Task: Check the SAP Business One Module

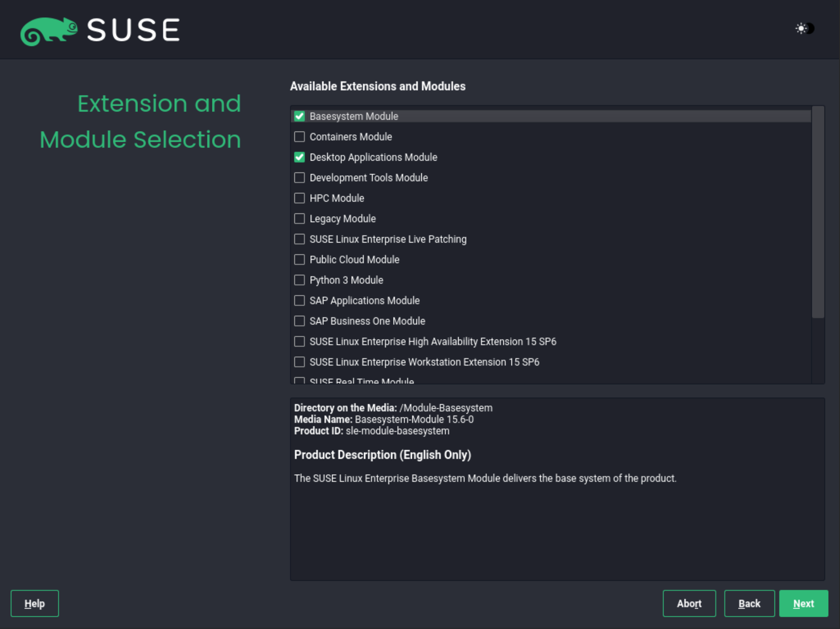Action: pyautogui.click(x=299, y=321)
